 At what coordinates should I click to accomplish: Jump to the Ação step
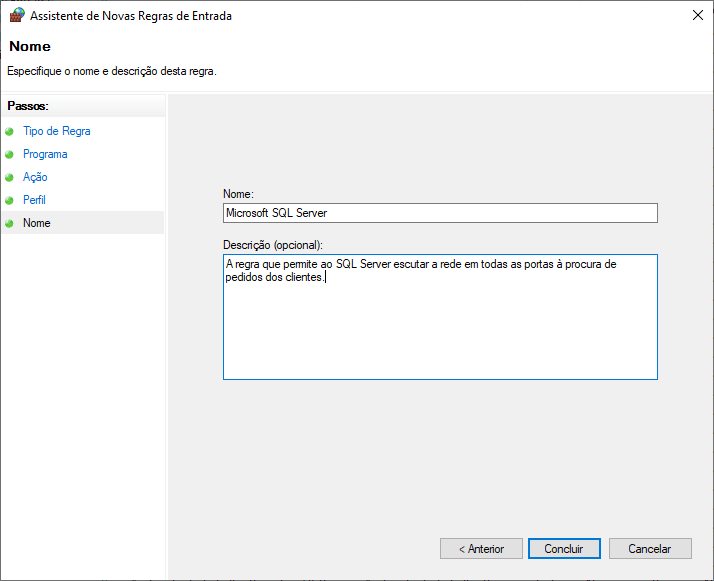[35, 177]
